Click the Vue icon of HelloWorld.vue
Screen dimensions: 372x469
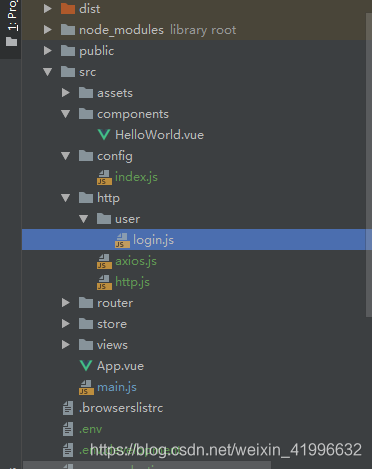point(104,135)
